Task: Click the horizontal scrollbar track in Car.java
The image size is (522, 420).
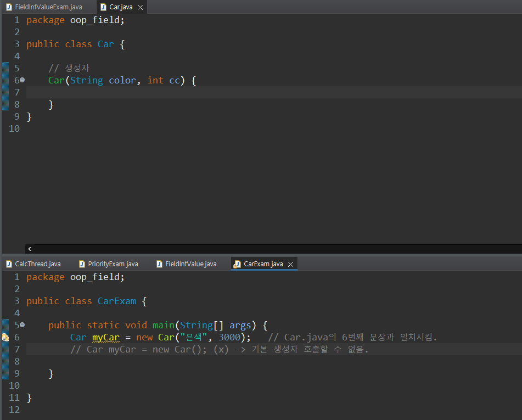Action: click(278, 249)
